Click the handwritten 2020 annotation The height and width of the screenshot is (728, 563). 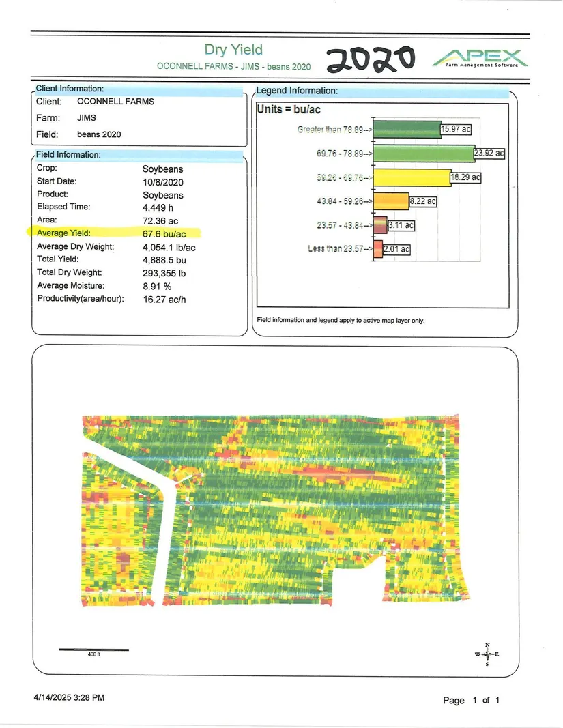click(x=371, y=59)
